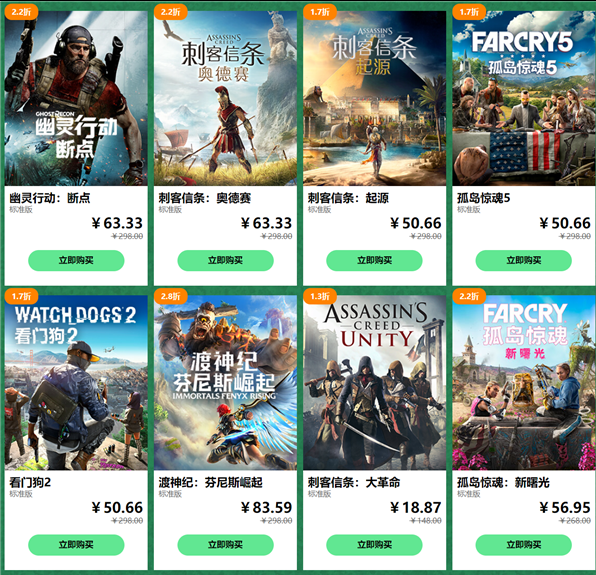Open the Far Cry 5 cover image

524,98
